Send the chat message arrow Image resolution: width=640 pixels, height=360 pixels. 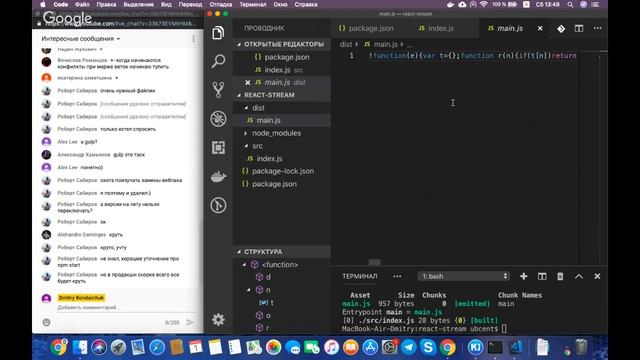tap(190, 322)
